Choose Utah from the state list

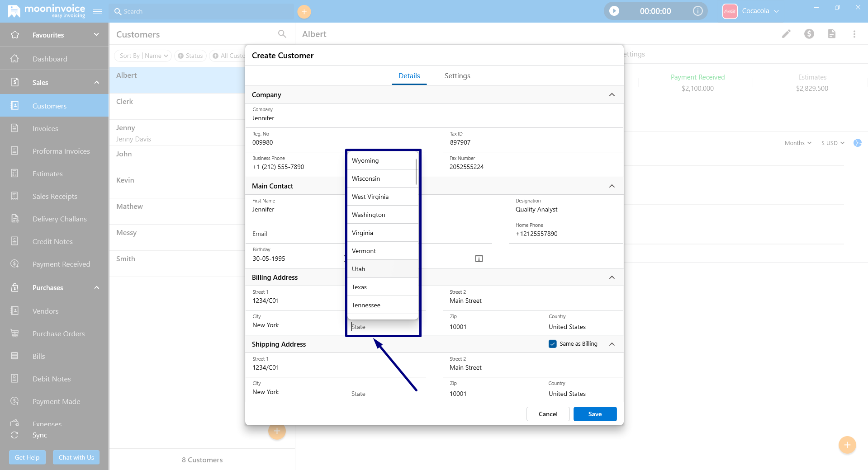coord(383,269)
